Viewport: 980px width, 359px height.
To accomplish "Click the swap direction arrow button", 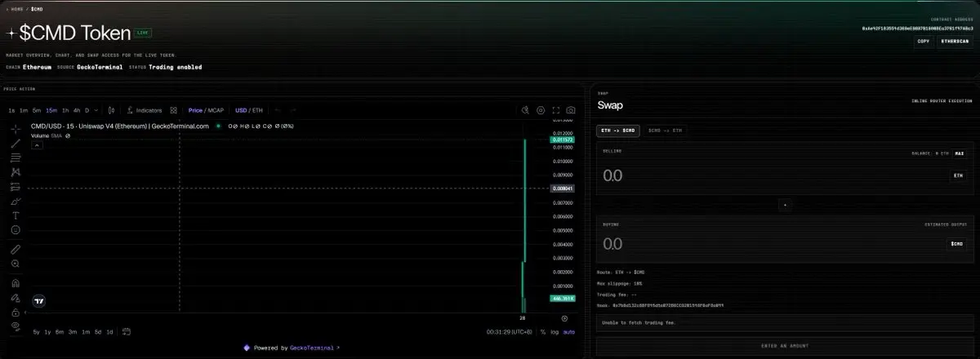I will coord(785,205).
